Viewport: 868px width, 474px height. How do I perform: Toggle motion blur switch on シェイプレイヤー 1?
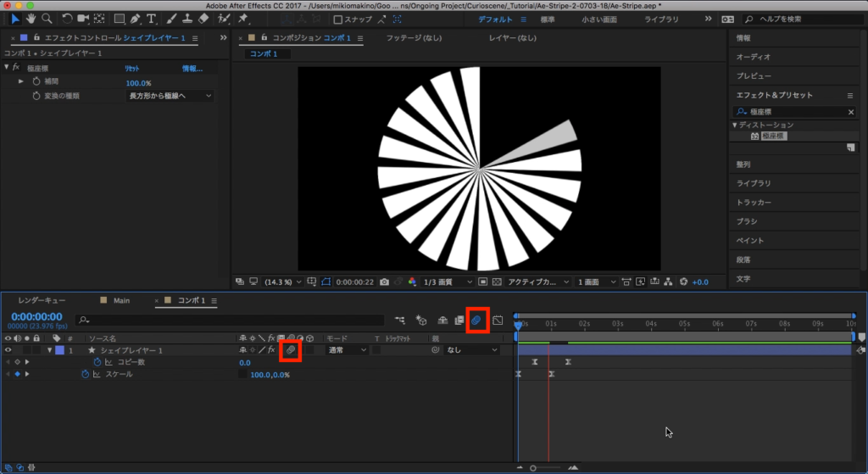(x=290, y=349)
